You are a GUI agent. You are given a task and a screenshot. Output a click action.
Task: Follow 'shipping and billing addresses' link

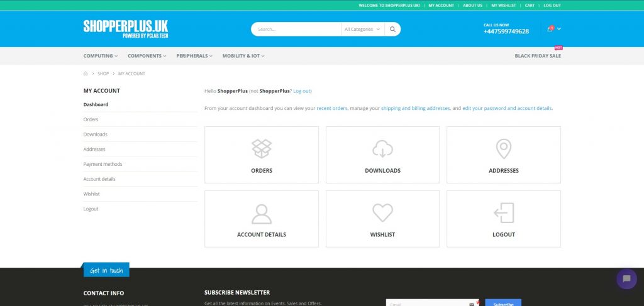tap(415, 108)
